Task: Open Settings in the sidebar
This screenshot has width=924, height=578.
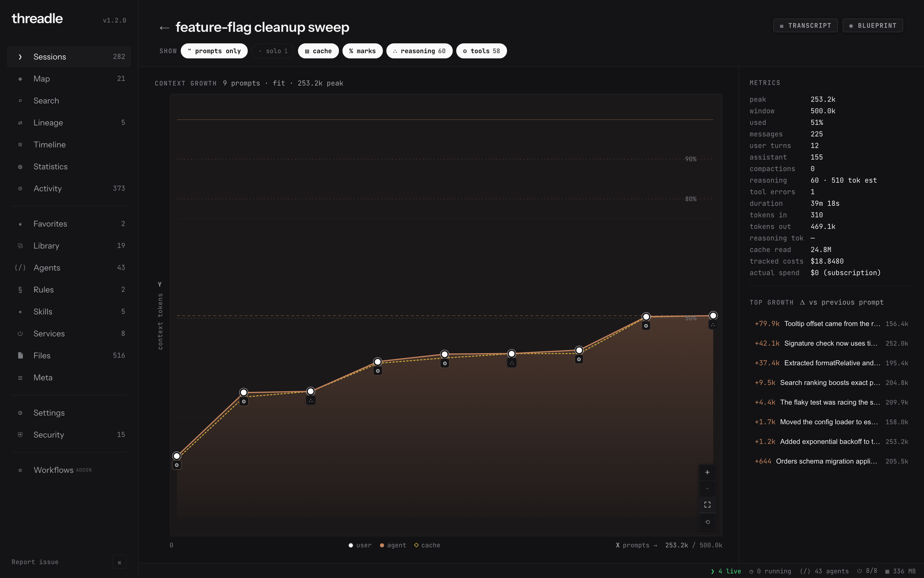Action: pyautogui.click(x=69, y=413)
